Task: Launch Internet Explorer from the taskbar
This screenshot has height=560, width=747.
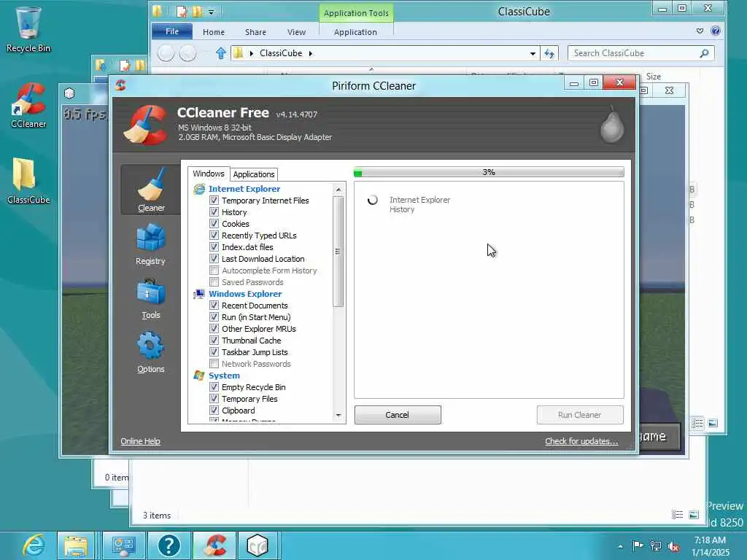Action: pos(34,545)
